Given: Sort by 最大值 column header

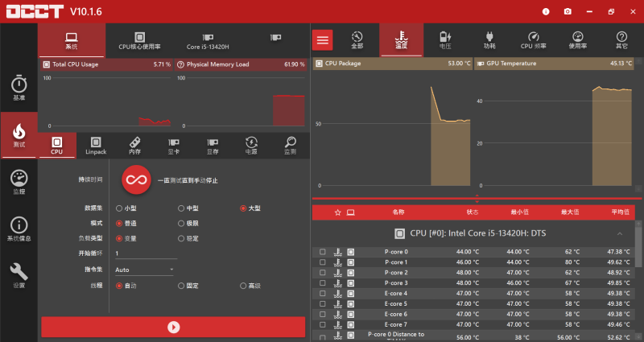Looking at the screenshot, I should click(570, 212).
